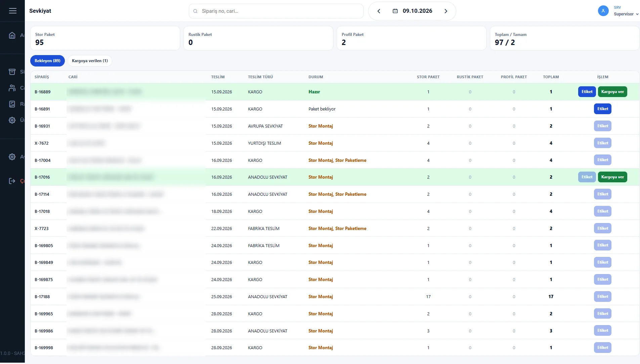
Task: Open the reports document icon in the sidebar
Action: 12,104
